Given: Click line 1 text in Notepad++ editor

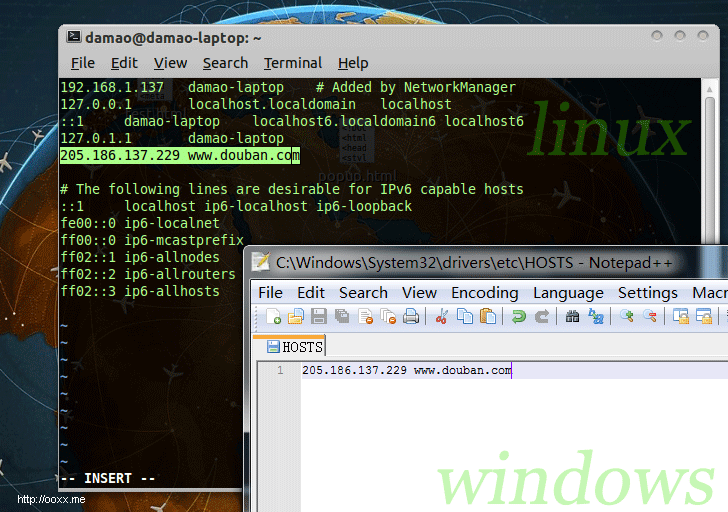Looking at the screenshot, I should tap(407, 370).
